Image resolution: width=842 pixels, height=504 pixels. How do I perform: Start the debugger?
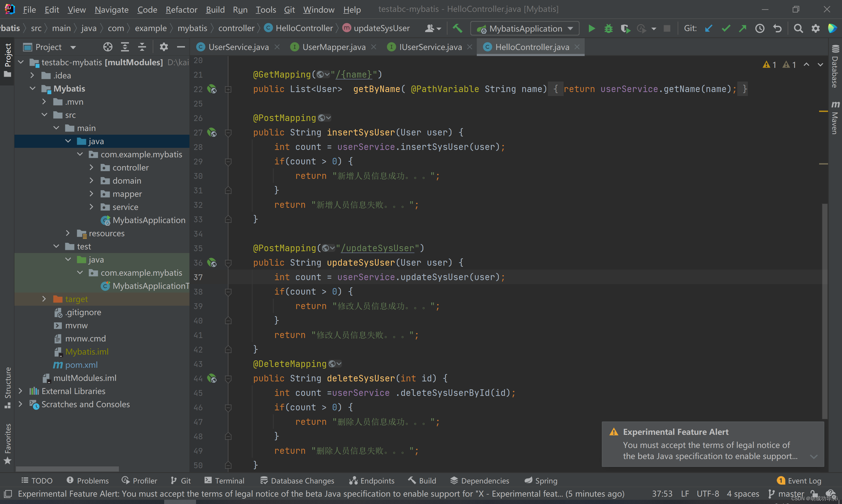[x=608, y=28]
